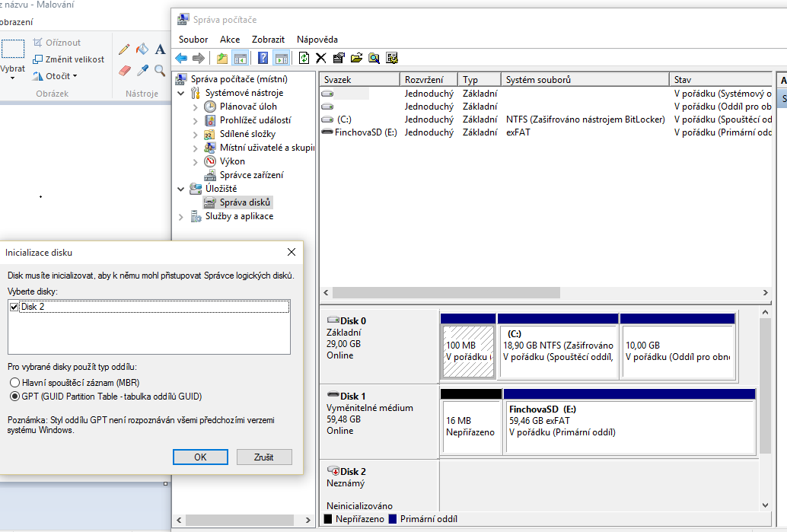Click the Disk 0 drive icon
787x532 pixels.
click(333, 320)
